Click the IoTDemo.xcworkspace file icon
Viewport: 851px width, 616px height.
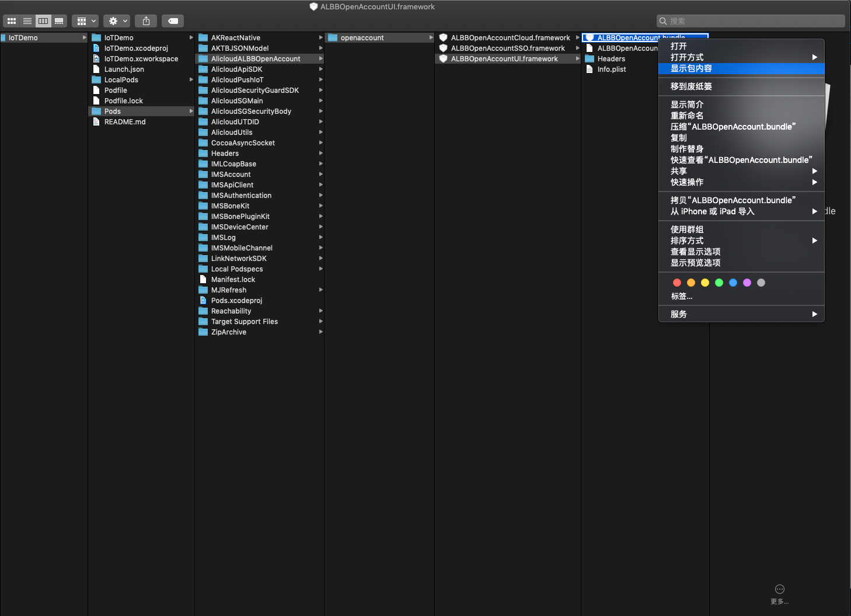tap(97, 59)
